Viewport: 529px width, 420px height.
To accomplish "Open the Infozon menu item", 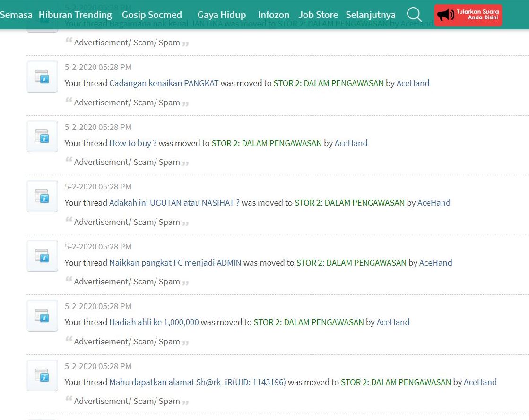I will pyautogui.click(x=274, y=15).
